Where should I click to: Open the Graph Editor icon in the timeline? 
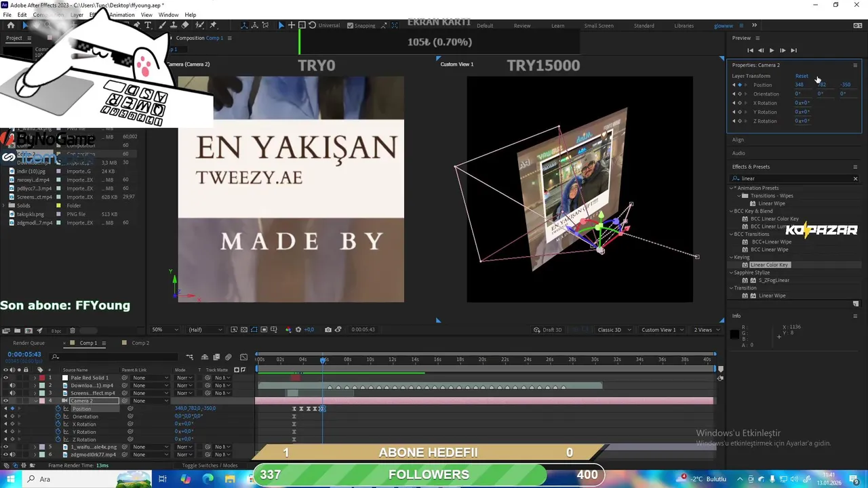click(x=243, y=357)
